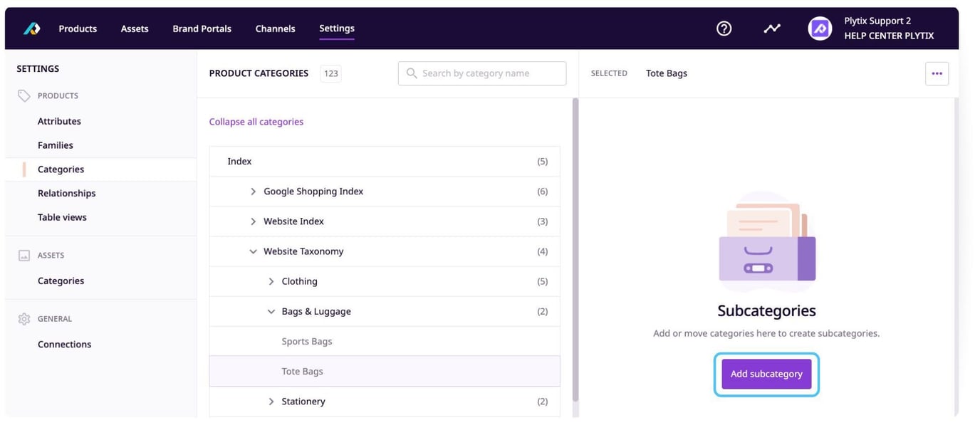This screenshot has width=980, height=445.
Task: Click the selected Tote Bags title
Action: click(667, 73)
